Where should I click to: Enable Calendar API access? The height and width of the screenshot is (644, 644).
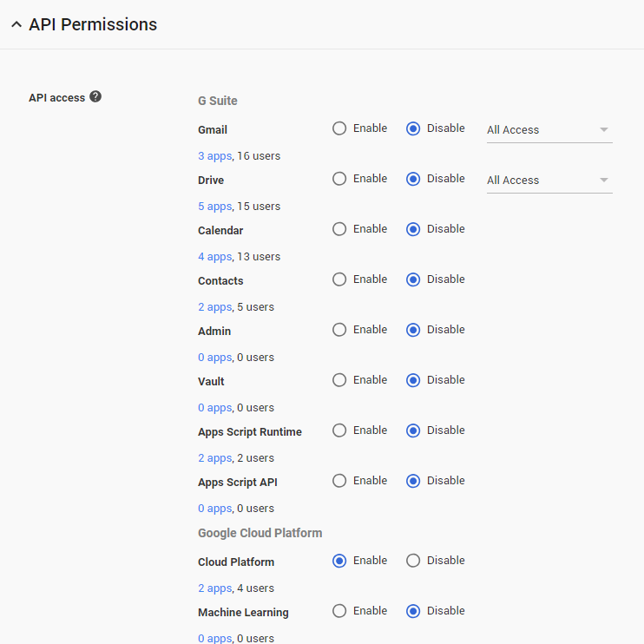(339, 229)
